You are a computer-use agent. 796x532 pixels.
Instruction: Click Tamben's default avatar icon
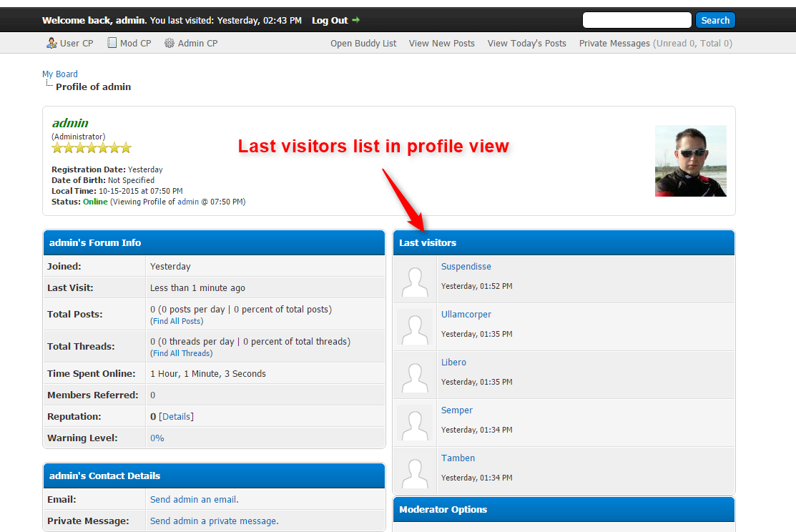click(x=415, y=471)
